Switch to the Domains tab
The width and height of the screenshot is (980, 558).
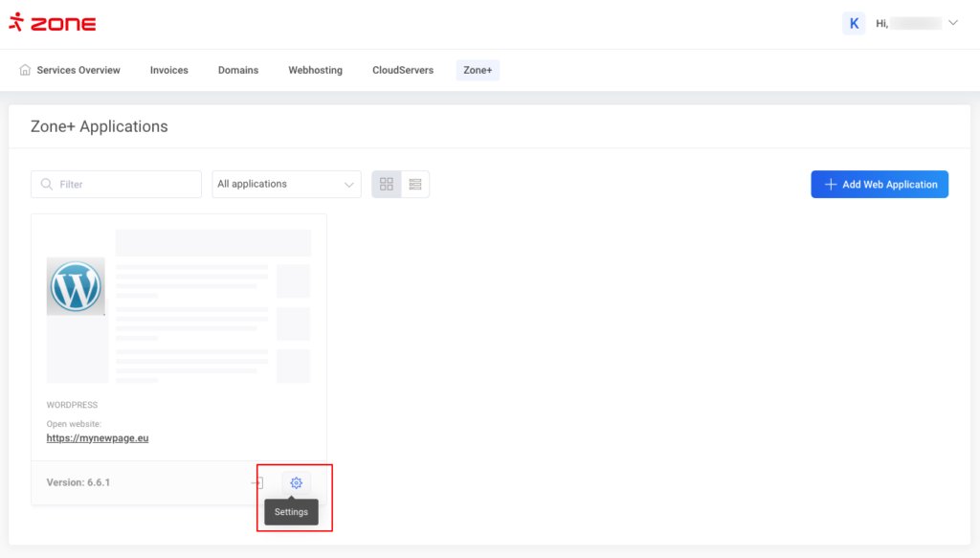[x=238, y=70]
